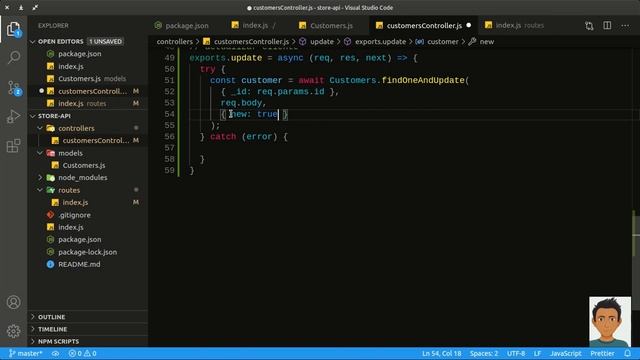This screenshot has height=360, width=640.
Task: Click controllers breadcrumb segment
Action: point(174,42)
